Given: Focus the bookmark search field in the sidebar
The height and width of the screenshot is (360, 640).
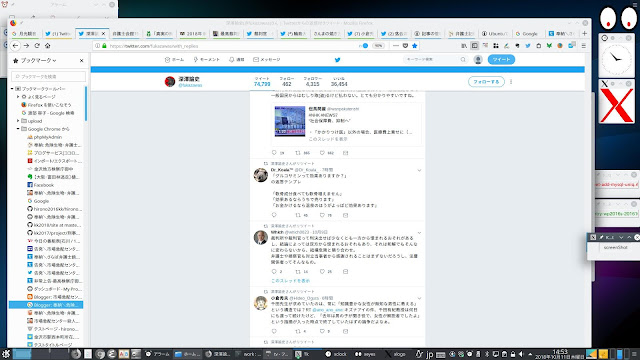Looking at the screenshot, I should click(48, 76).
